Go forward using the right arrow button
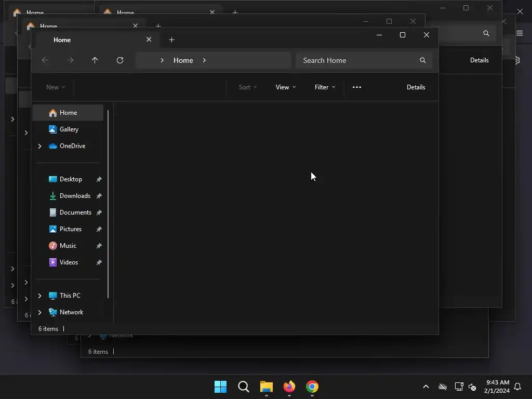The height and width of the screenshot is (399, 532). pyautogui.click(x=70, y=60)
